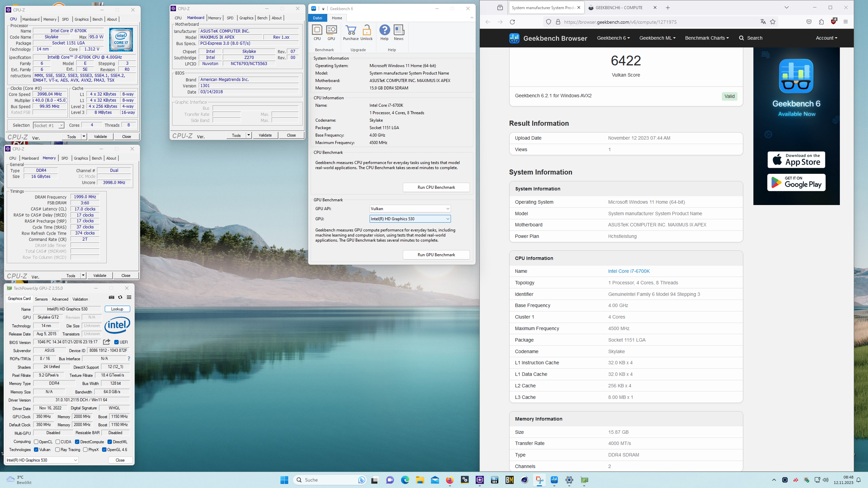Viewport: 868px width, 488px height.
Task: Expand the Tools dropdown arrow in CPU-Z CPU window
Action: tap(84, 137)
